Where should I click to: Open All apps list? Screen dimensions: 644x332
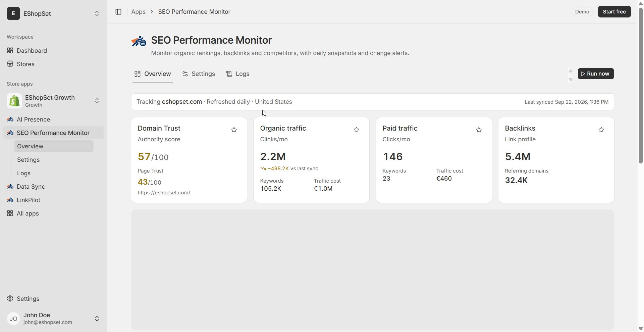pos(54,214)
